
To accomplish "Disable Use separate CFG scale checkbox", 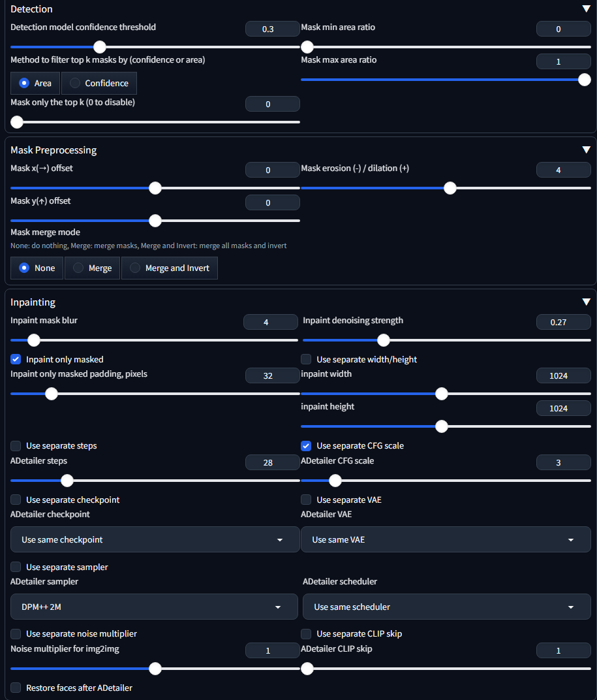I will [x=306, y=445].
